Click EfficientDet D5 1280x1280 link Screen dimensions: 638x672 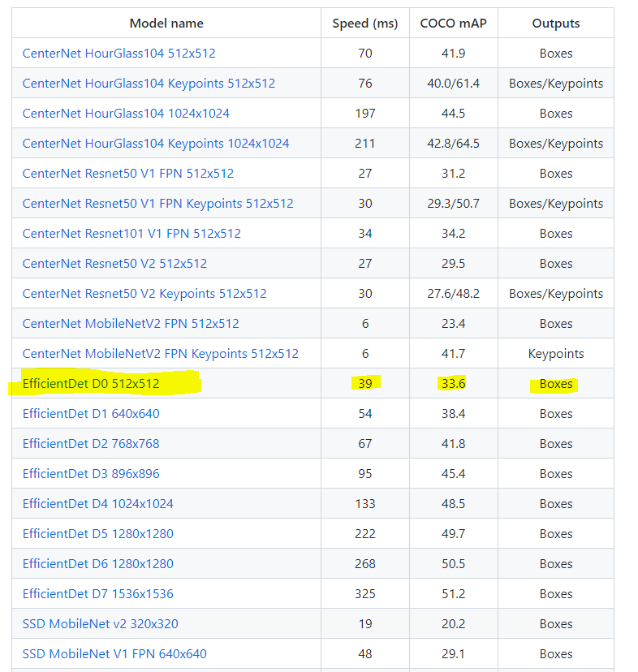click(97, 533)
